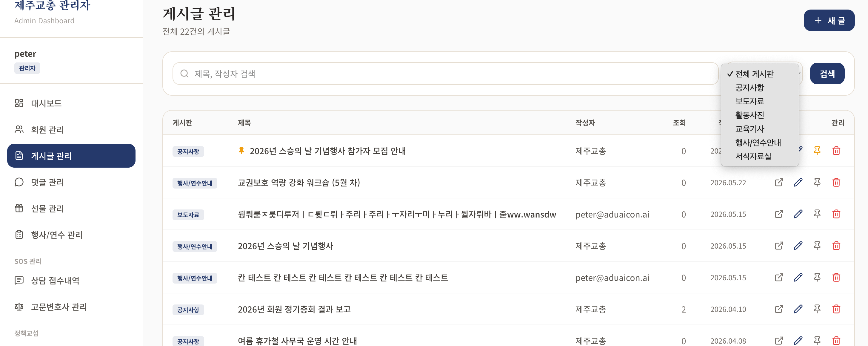Pin the 회원 정기총회 결과 보고 post

click(x=817, y=309)
